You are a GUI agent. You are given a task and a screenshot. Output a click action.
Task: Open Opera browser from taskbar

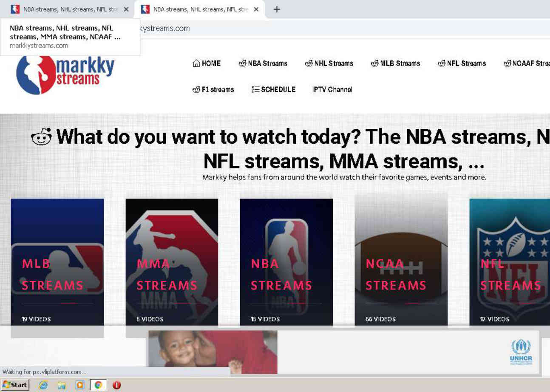coord(117,385)
